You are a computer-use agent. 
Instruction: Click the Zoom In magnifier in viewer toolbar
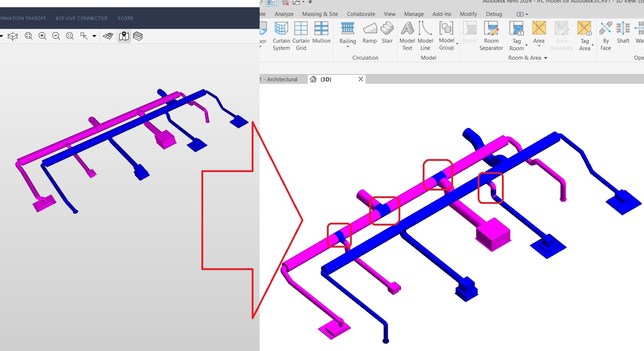pyautogui.click(x=42, y=36)
